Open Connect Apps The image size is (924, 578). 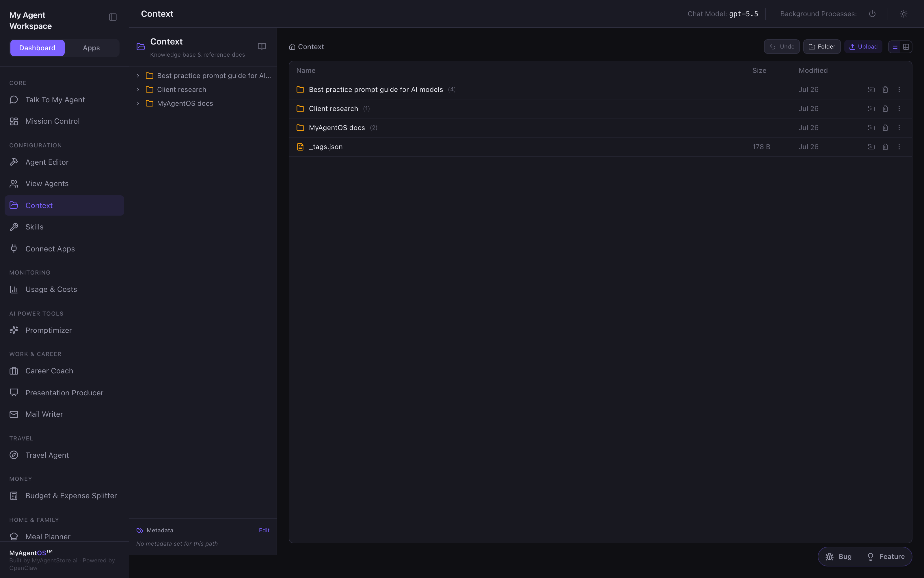click(x=64, y=249)
